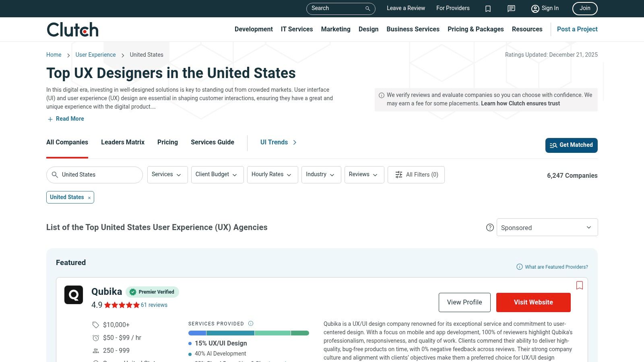Open the Marketing menu
The width and height of the screenshot is (644, 362).
336,29
